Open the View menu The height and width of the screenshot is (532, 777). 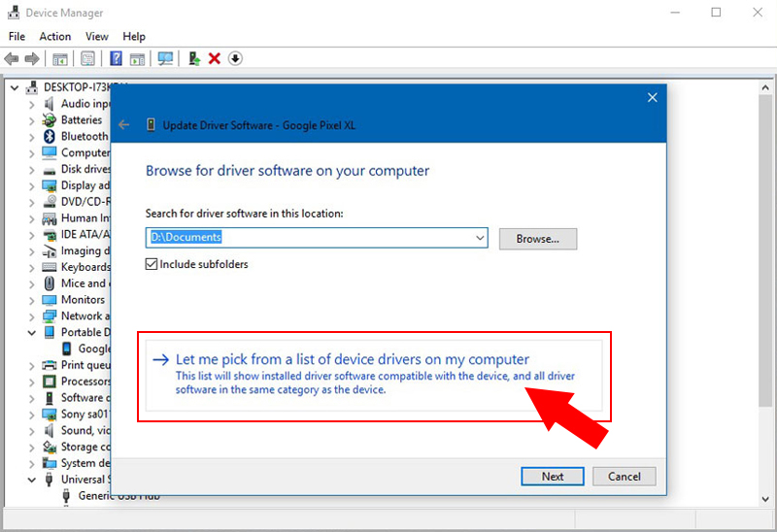point(96,36)
